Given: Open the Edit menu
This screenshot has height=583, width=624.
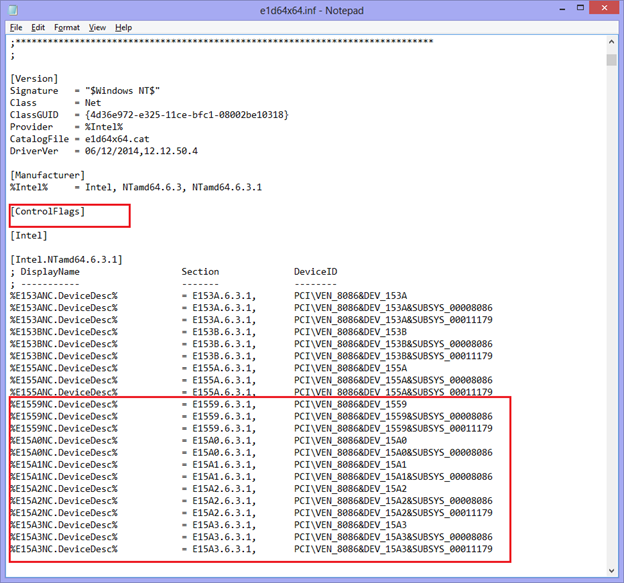Looking at the screenshot, I should pos(38,28).
